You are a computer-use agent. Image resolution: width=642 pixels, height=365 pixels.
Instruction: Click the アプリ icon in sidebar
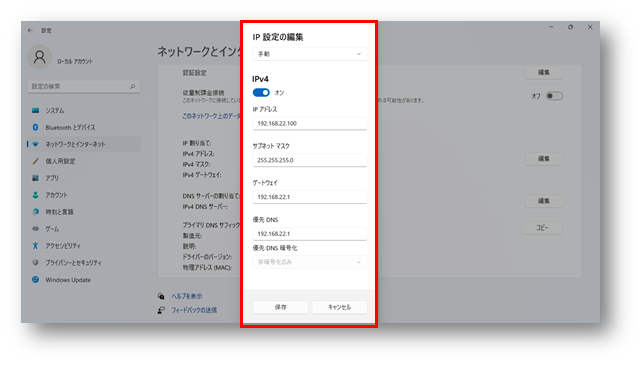[x=36, y=178]
